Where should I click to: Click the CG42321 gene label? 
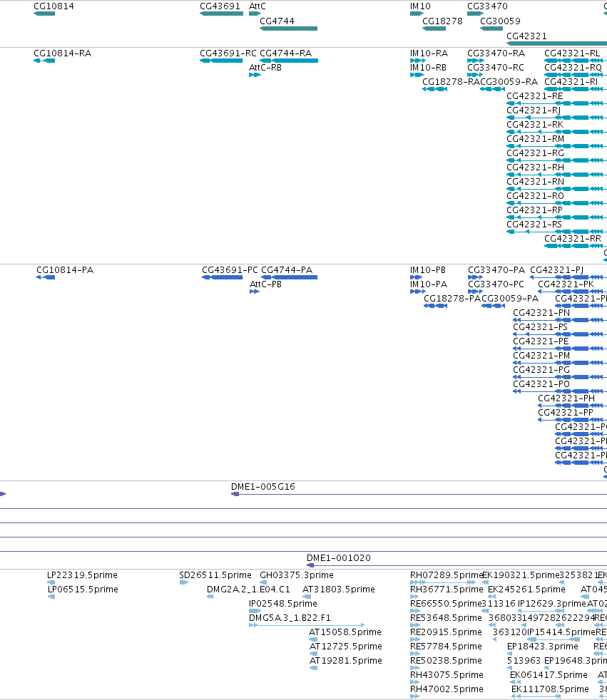pos(526,36)
